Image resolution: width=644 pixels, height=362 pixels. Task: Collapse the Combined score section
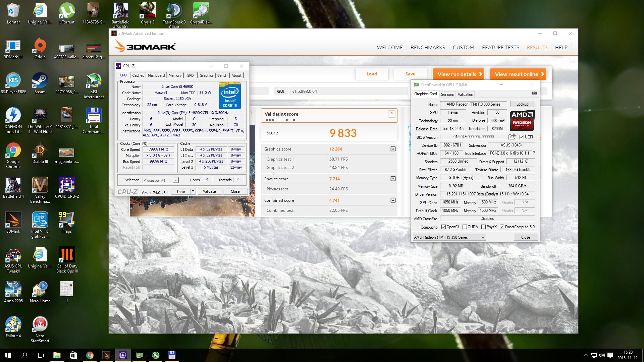[393, 200]
